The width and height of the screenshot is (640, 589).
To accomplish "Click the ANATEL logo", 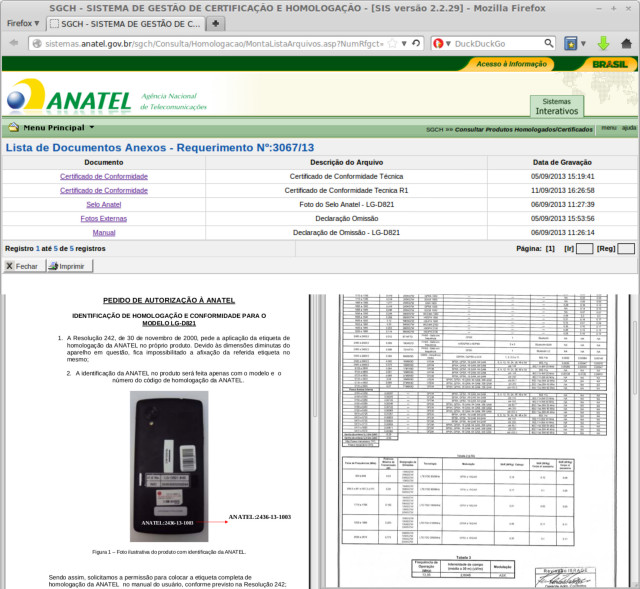I will point(70,98).
